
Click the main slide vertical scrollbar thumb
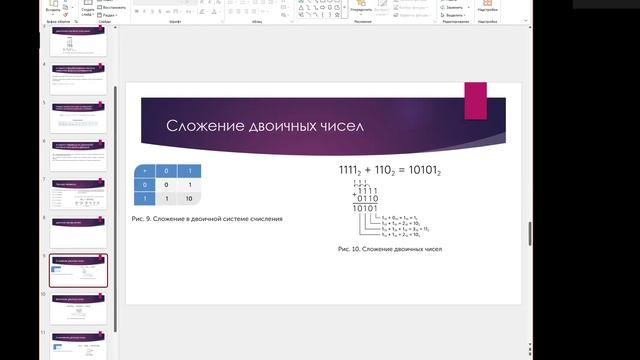[x=530, y=233]
